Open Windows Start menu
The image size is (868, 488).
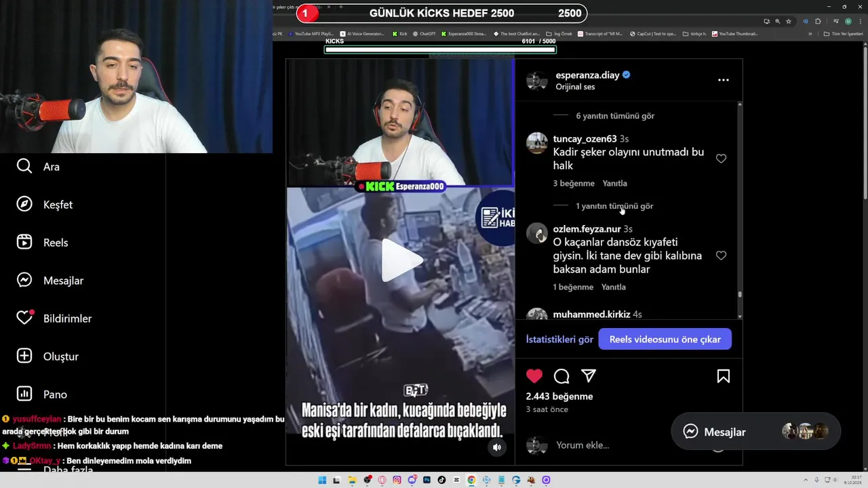[322, 480]
